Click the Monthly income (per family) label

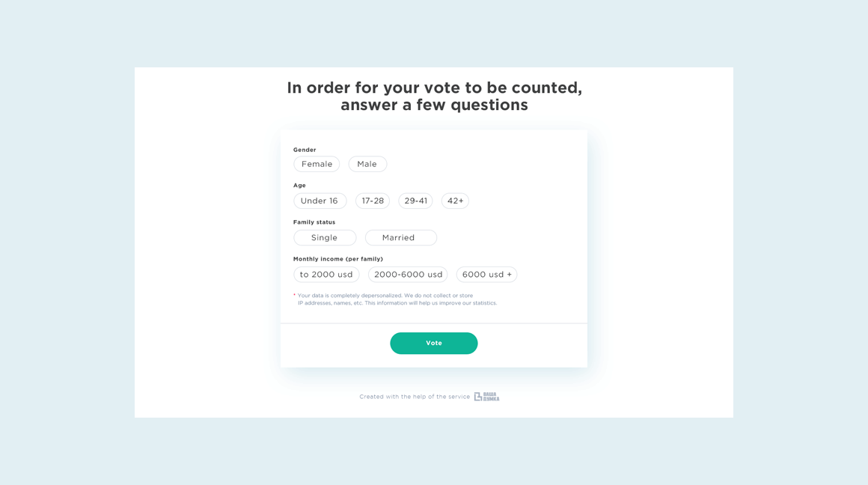[x=338, y=259]
